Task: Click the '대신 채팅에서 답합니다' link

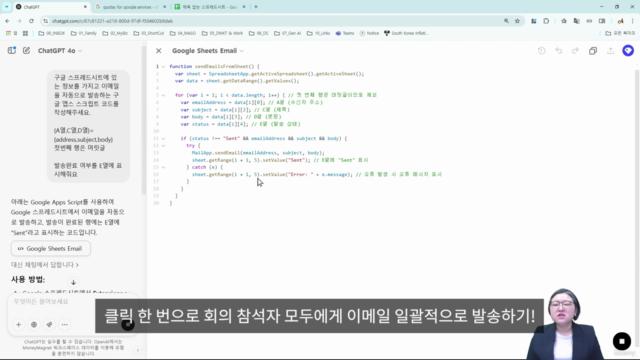Action: click(45, 265)
